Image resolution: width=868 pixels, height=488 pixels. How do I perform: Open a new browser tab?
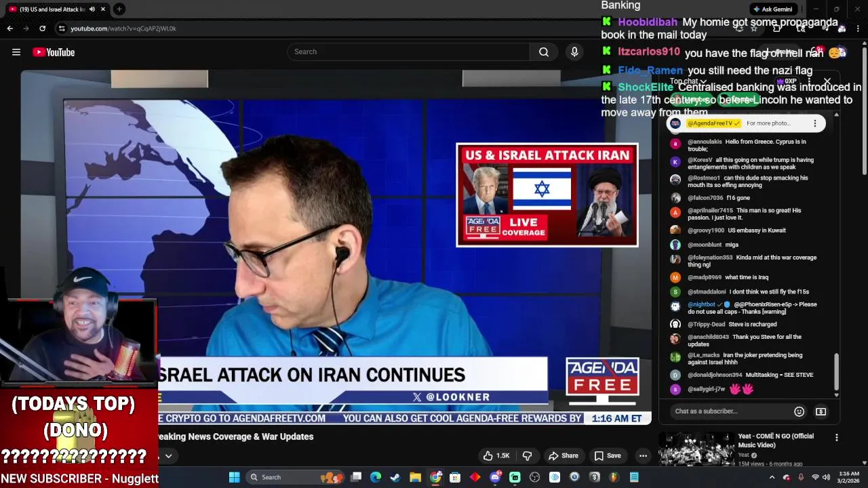click(x=119, y=9)
